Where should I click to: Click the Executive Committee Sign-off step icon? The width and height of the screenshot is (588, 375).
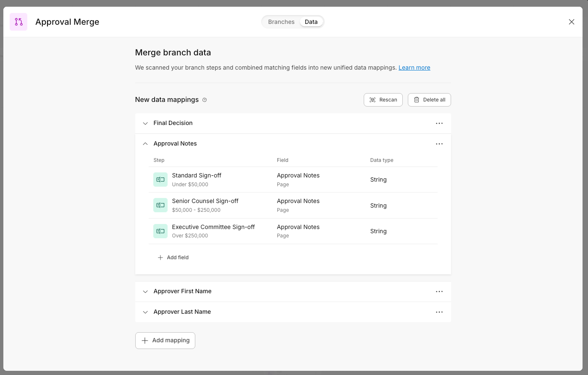(x=160, y=231)
